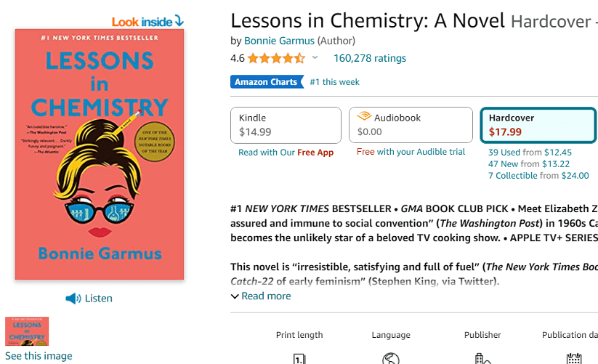Click the Language globe icon
Image resolution: width=598 pixels, height=364 pixels.
point(391,359)
